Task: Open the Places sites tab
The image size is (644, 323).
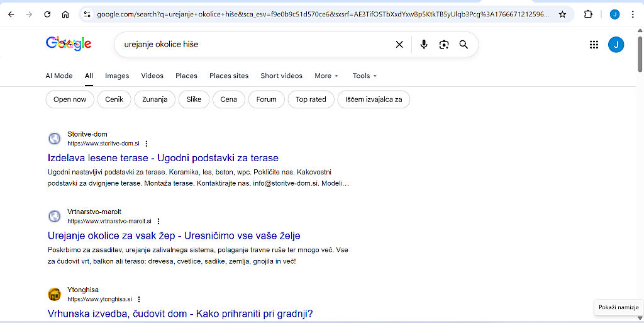Action: click(x=229, y=76)
